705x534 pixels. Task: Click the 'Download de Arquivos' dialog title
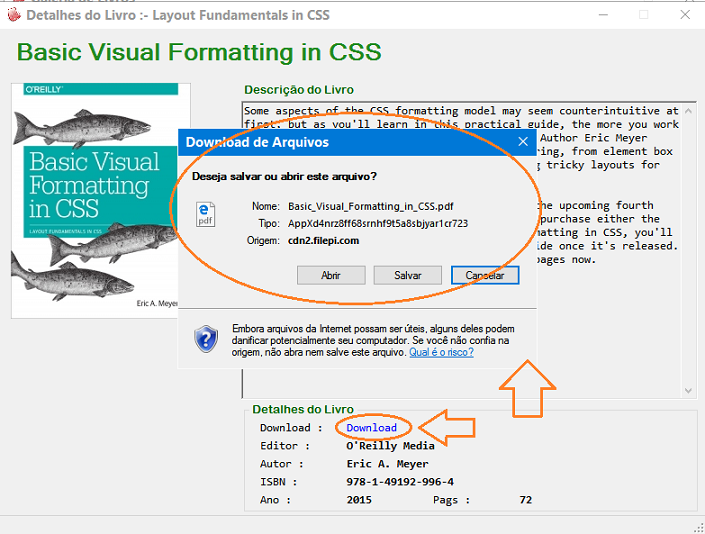coord(257,142)
